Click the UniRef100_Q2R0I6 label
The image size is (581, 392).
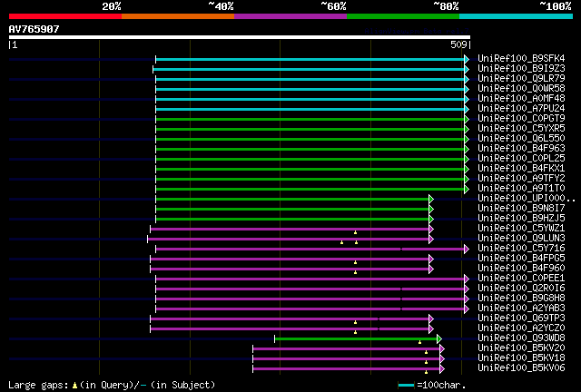click(521, 289)
